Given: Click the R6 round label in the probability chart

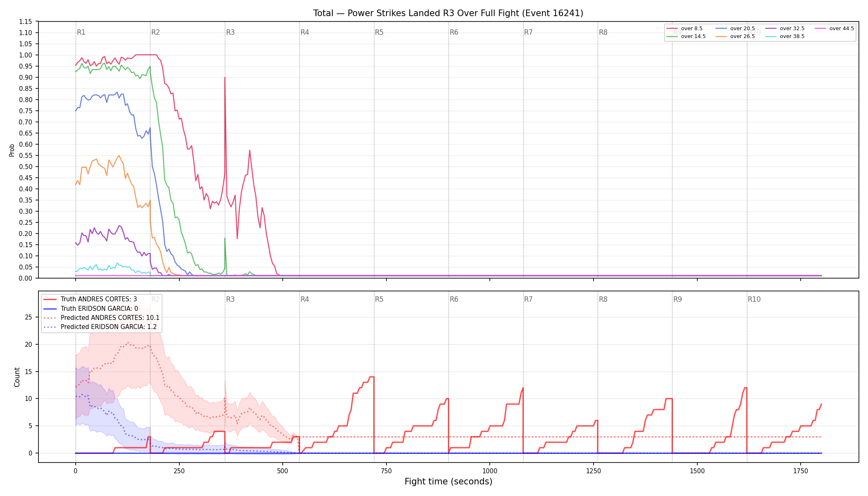Looking at the screenshot, I should click(x=454, y=32).
